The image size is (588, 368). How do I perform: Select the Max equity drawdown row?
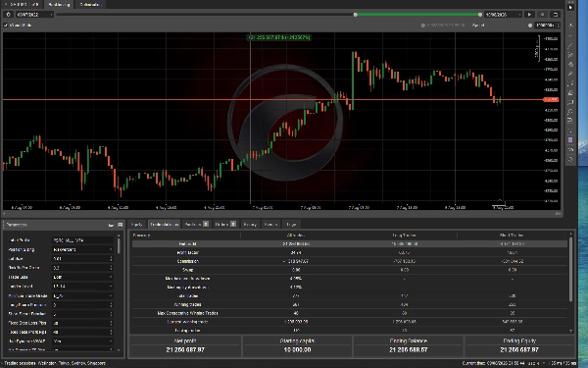click(350, 288)
